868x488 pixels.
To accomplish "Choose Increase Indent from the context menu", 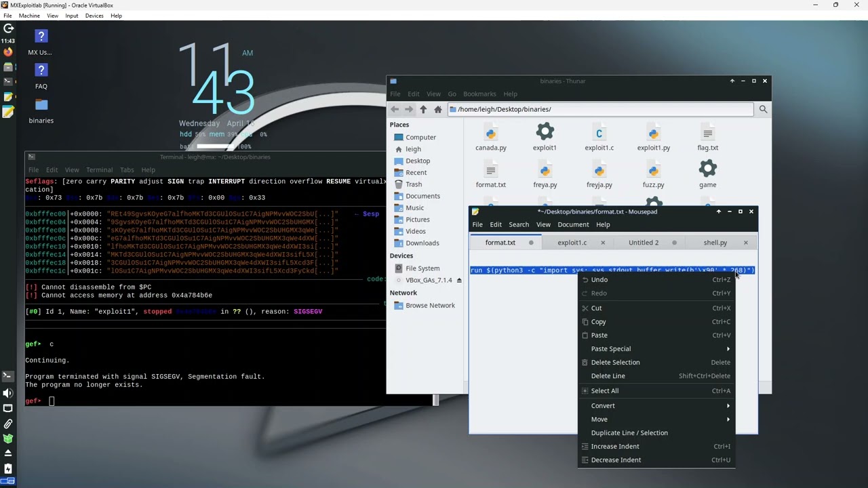I will [x=656, y=446].
